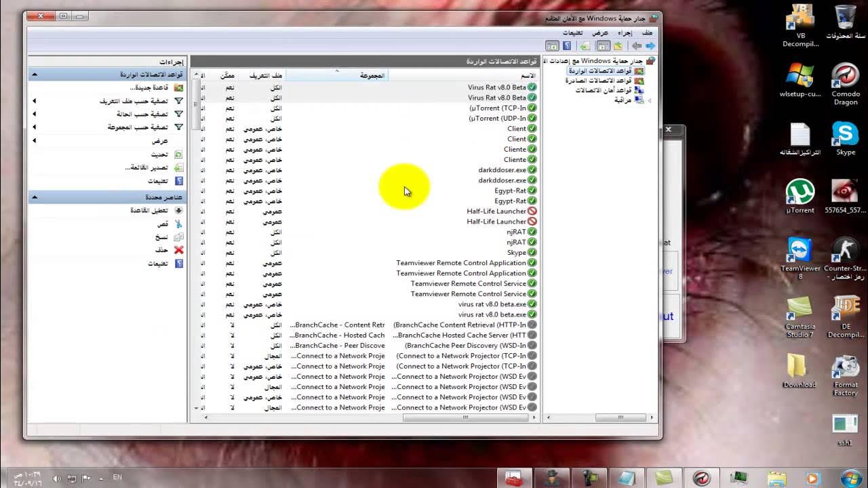Open the Comodo Dragon desktop icon
Image resolution: width=868 pixels, height=488 pixels.
click(x=846, y=83)
